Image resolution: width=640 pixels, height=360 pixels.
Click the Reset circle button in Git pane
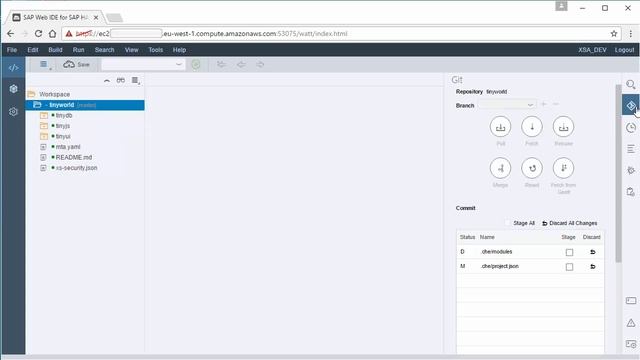point(532,168)
